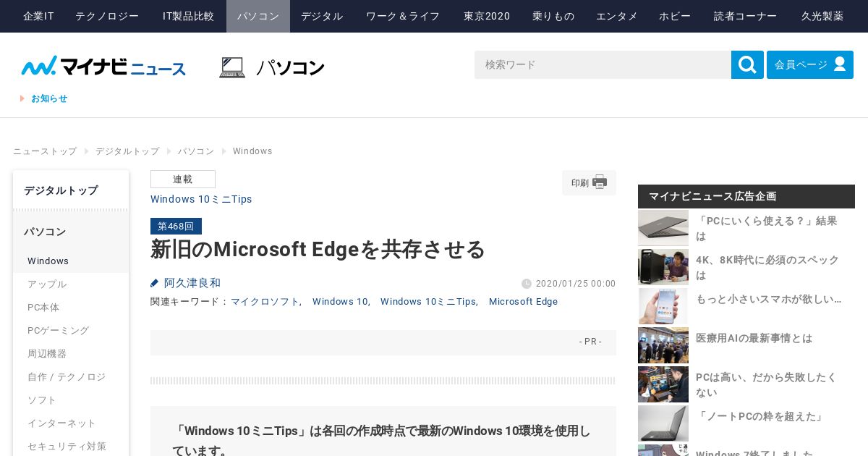Click the Windows 10ミニTips keyword link
Image resolution: width=868 pixels, height=456 pixels.
428,302
